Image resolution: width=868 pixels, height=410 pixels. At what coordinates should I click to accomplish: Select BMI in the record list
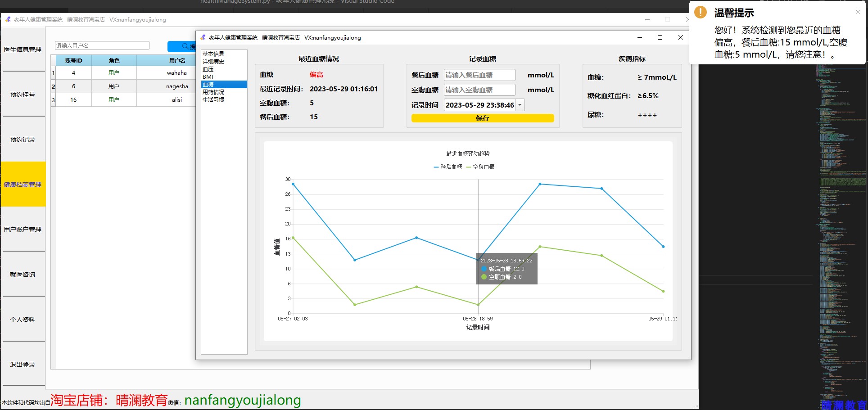(x=224, y=77)
